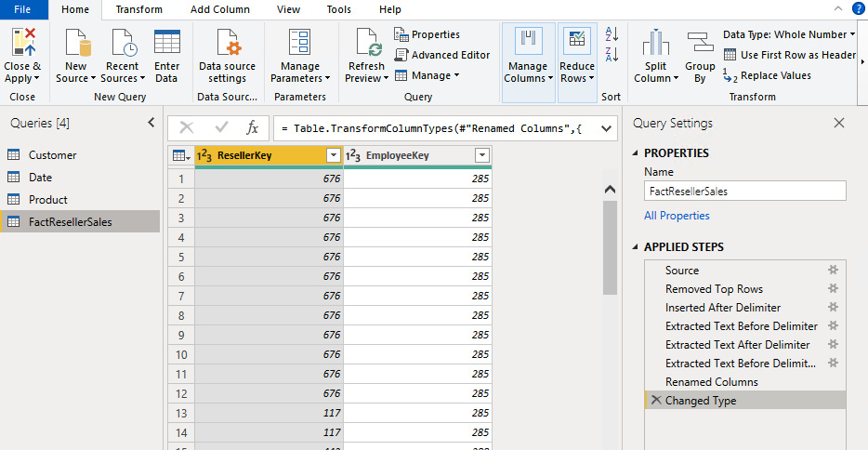
Task: Open Recent Sources icon
Action: [x=124, y=43]
